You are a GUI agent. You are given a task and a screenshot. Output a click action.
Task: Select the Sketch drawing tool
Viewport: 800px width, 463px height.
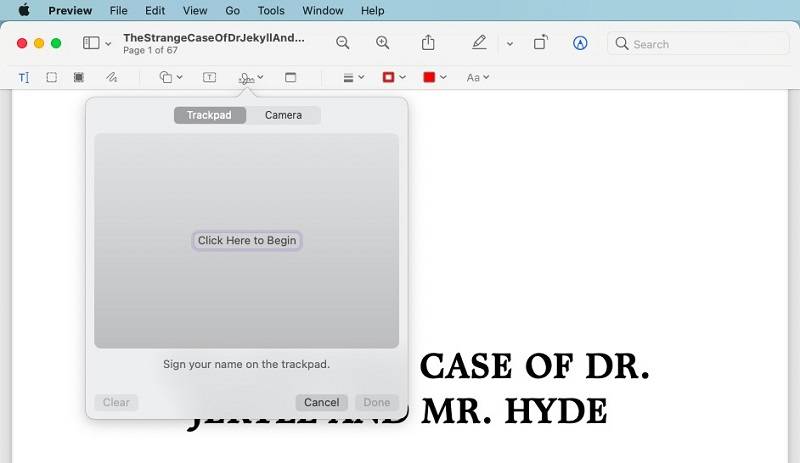(112, 77)
